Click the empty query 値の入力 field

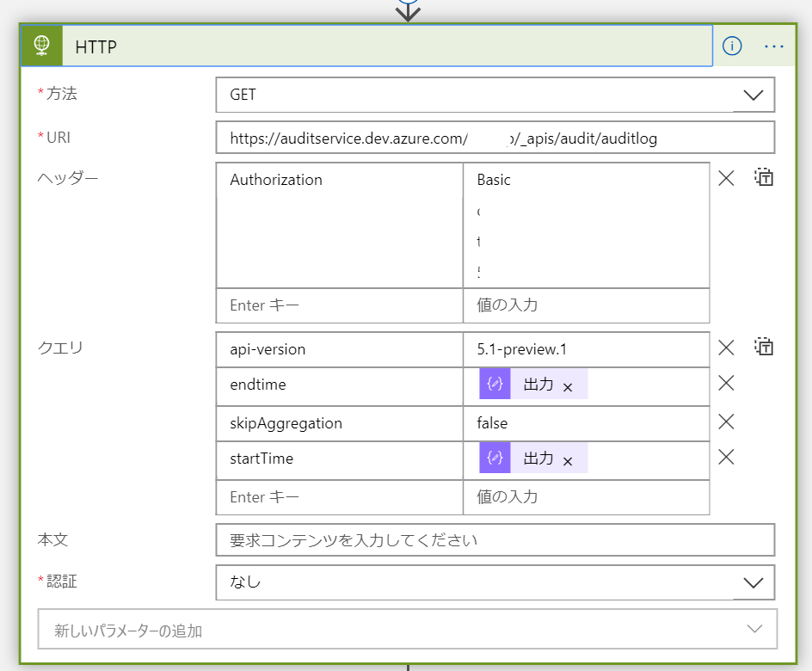click(587, 497)
